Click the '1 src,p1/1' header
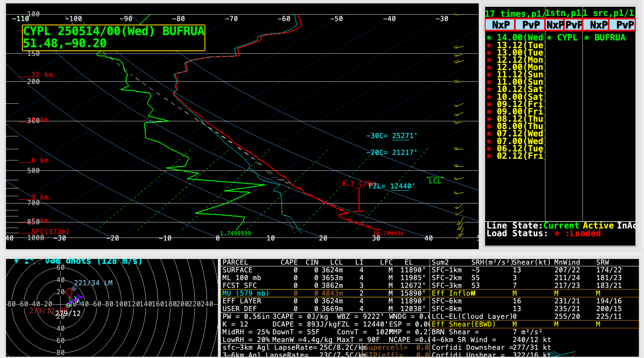Viewport: 644px width, 358px height. point(609,13)
